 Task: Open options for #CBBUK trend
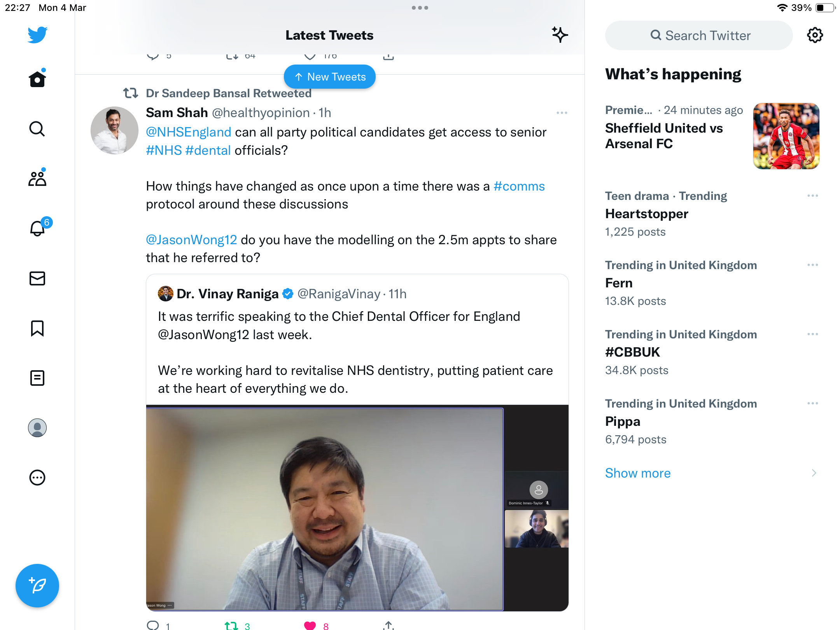[813, 334]
